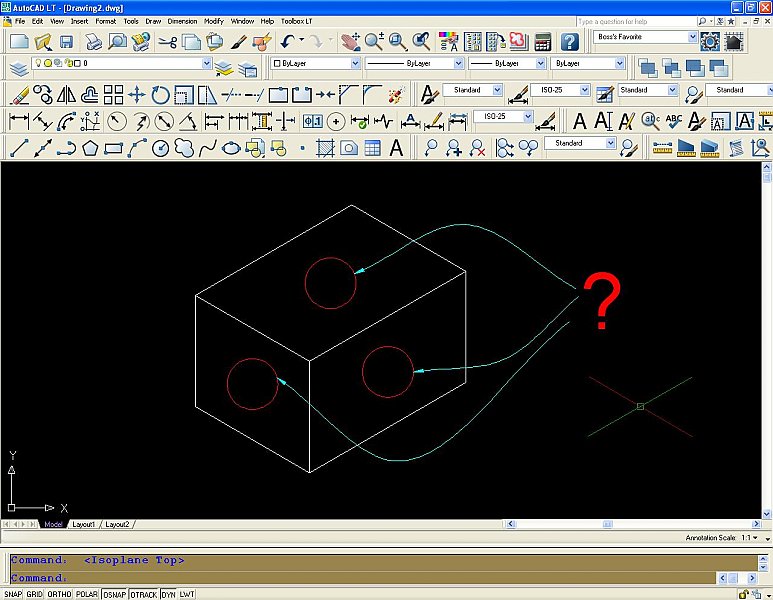Screen dimensions: 773x600
Task: Click the Insert menu
Action: click(79, 21)
